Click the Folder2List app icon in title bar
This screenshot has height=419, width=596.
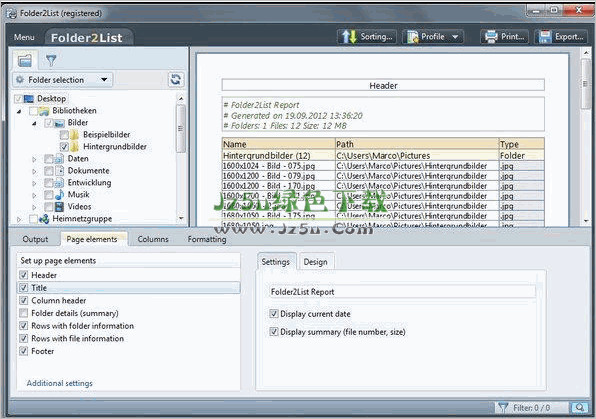point(12,14)
